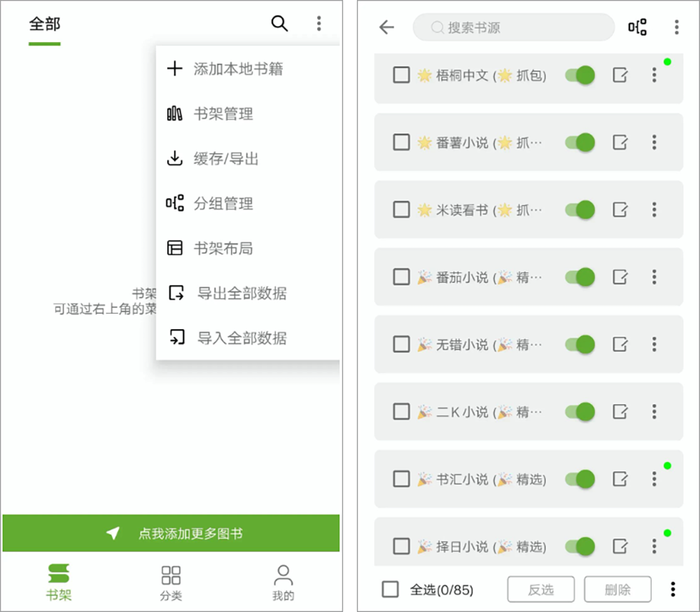Image resolution: width=700 pixels, height=612 pixels.
Task: Go back with the arrow on source page
Action: click(x=386, y=26)
